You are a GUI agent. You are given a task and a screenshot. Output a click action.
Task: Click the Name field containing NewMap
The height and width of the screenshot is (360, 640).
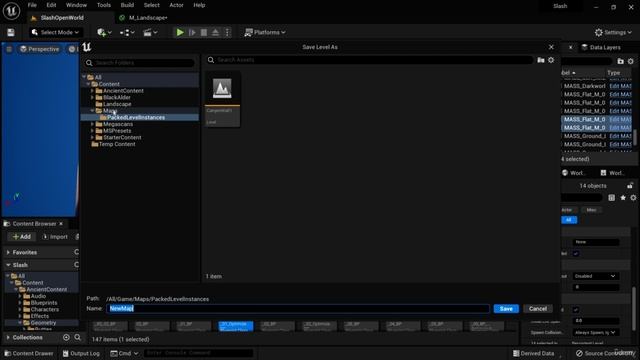tap(298, 309)
